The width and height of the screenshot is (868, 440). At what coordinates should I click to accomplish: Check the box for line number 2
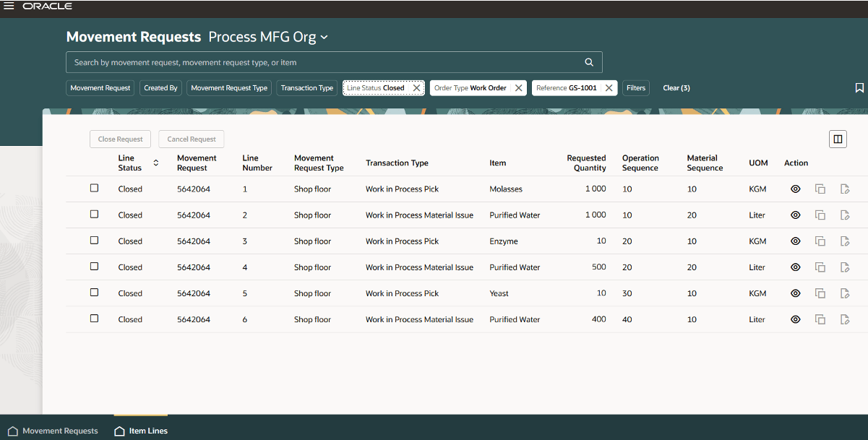pyautogui.click(x=94, y=214)
